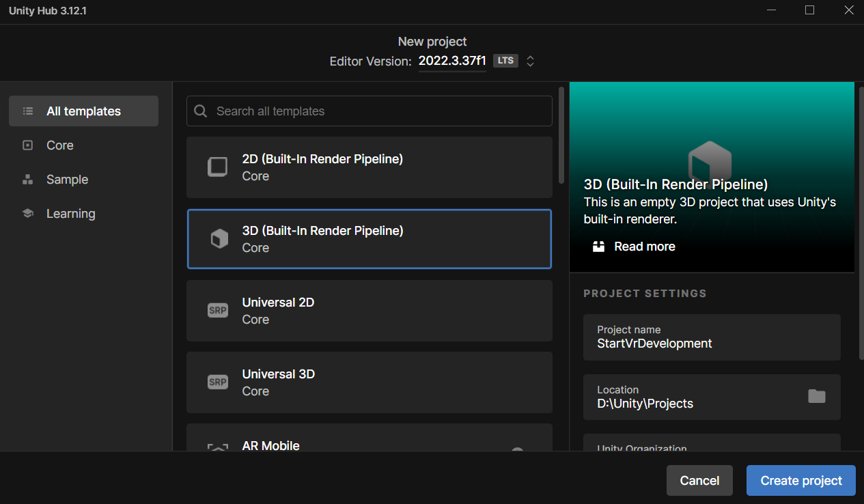864x504 pixels.
Task: Click the Unity Hub 3.12.1 title text
Action: (48, 12)
